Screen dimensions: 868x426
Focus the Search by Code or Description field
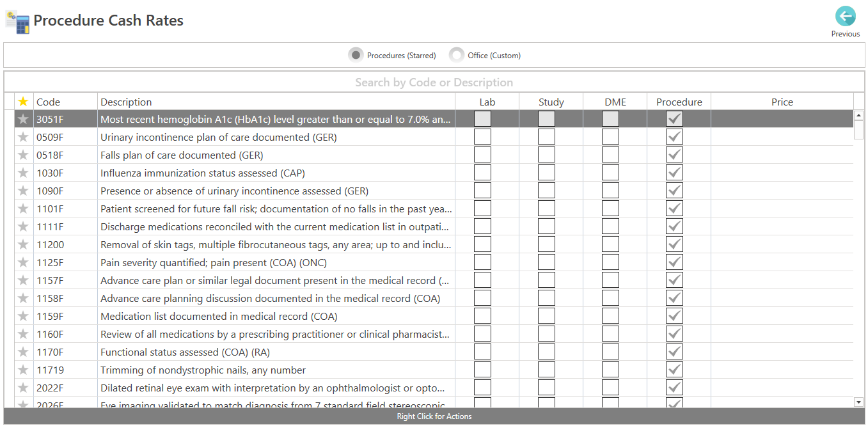click(x=434, y=83)
